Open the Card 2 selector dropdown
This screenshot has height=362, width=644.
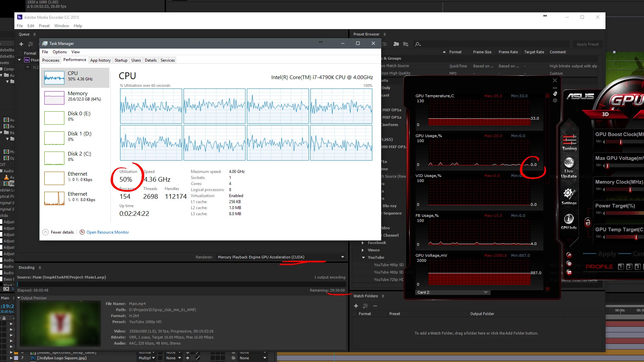point(485,292)
